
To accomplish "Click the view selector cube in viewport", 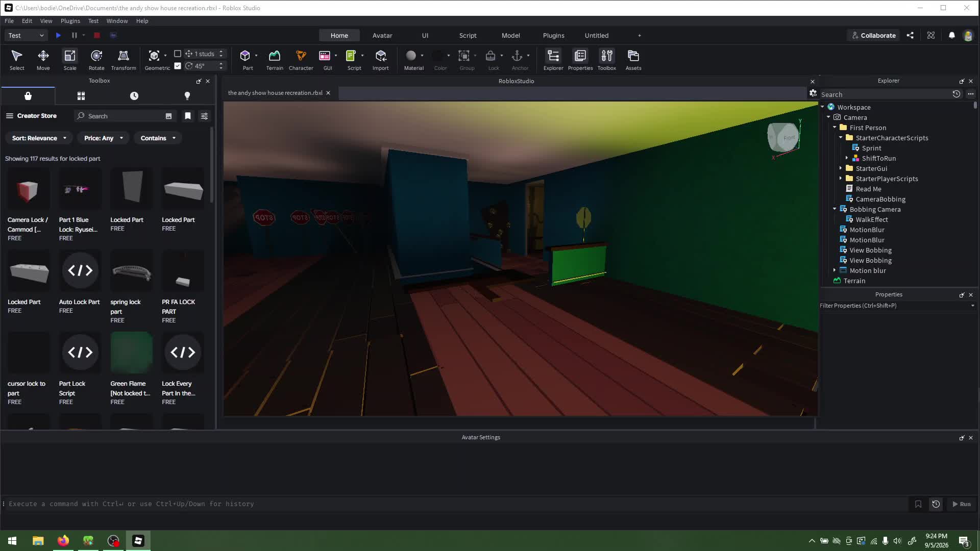I will click(x=783, y=138).
